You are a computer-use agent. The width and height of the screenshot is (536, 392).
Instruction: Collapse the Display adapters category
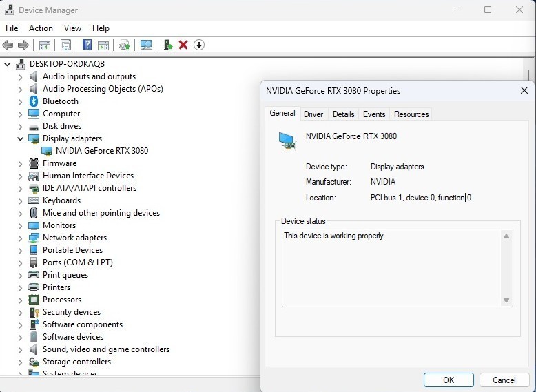click(x=21, y=138)
